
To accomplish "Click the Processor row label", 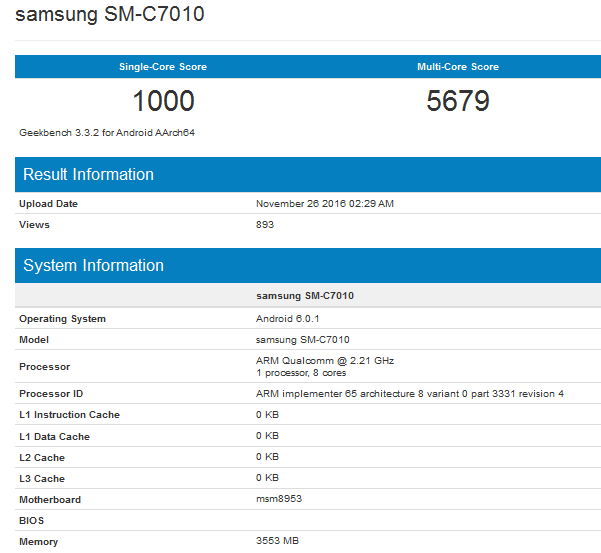I will click(x=44, y=367).
